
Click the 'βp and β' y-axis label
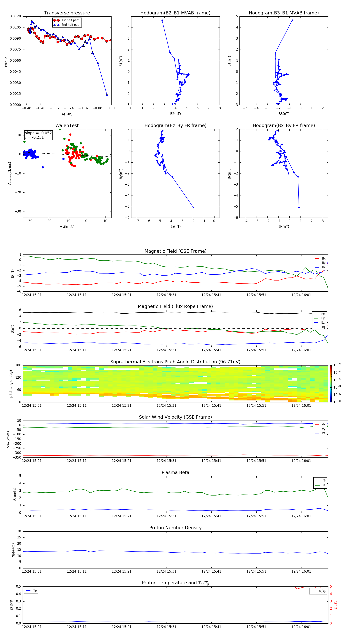(x=14, y=494)
